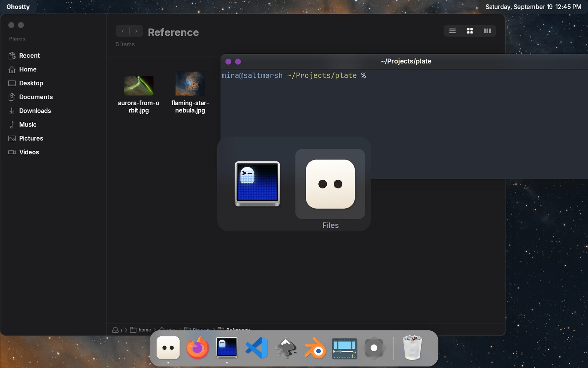Click the root drive icon in path bar
The height and width of the screenshot is (368, 588).
point(115,330)
